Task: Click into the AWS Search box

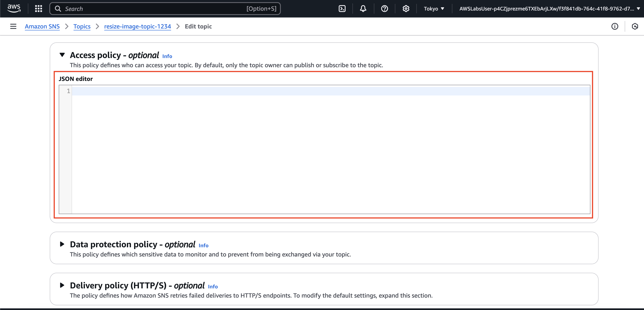Action: click(165, 9)
